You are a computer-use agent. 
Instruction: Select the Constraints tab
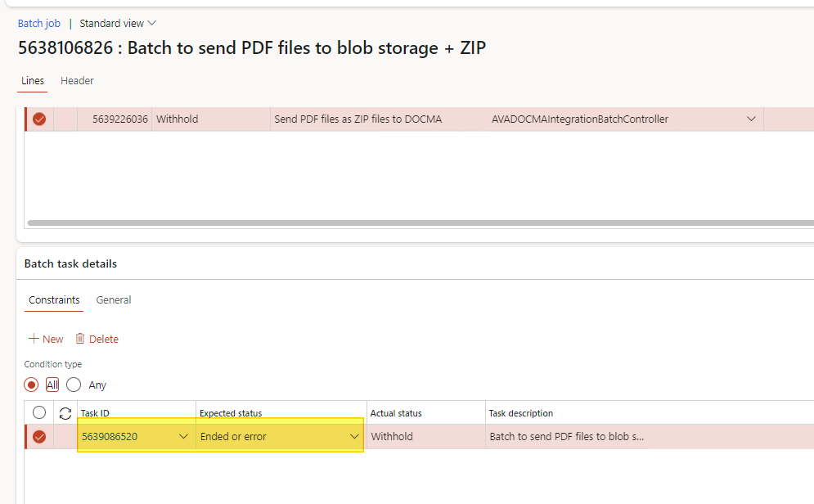pos(54,300)
